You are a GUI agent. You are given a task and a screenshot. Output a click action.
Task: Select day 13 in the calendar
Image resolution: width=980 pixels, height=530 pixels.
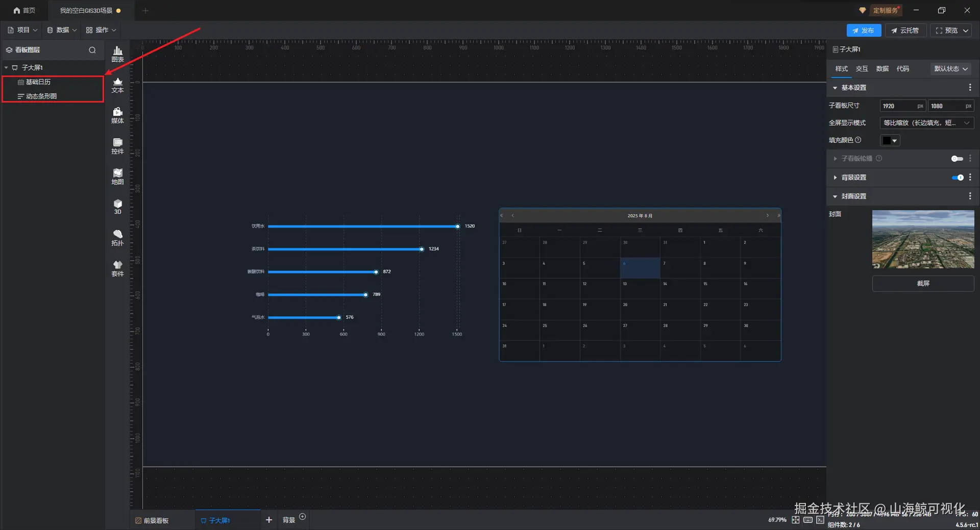pos(640,289)
